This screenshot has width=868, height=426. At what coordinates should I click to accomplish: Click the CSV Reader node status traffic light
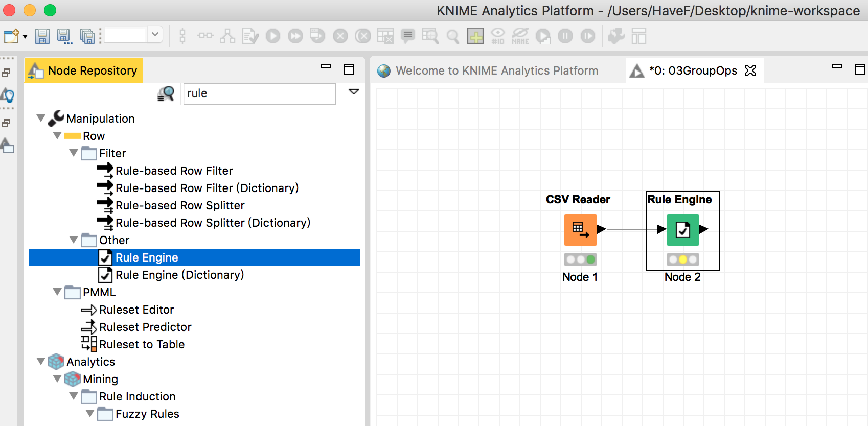581,259
